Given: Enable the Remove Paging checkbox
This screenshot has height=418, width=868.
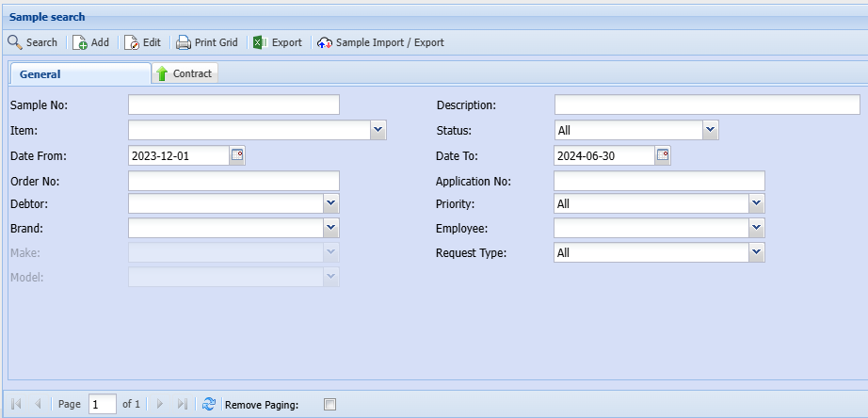Looking at the screenshot, I should 330,405.
